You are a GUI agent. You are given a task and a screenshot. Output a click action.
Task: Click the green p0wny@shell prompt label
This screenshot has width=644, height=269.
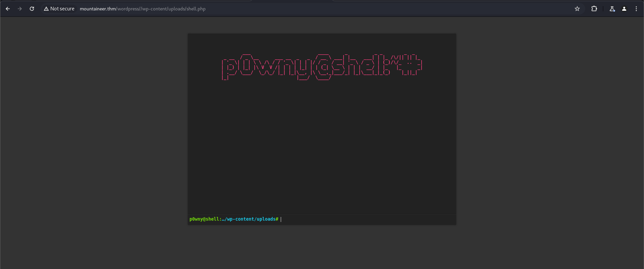204,219
